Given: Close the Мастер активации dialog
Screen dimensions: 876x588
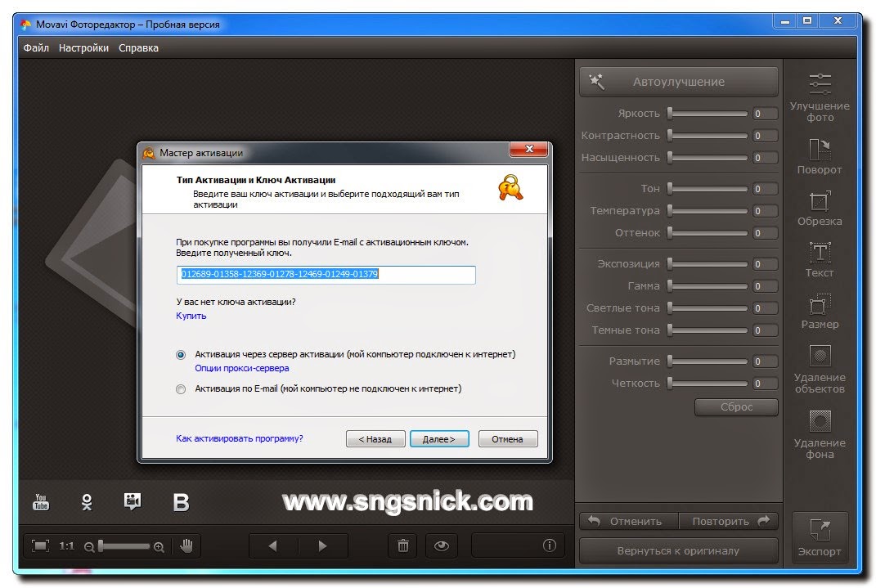Looking at the screenshot, I should click(529, 149).
